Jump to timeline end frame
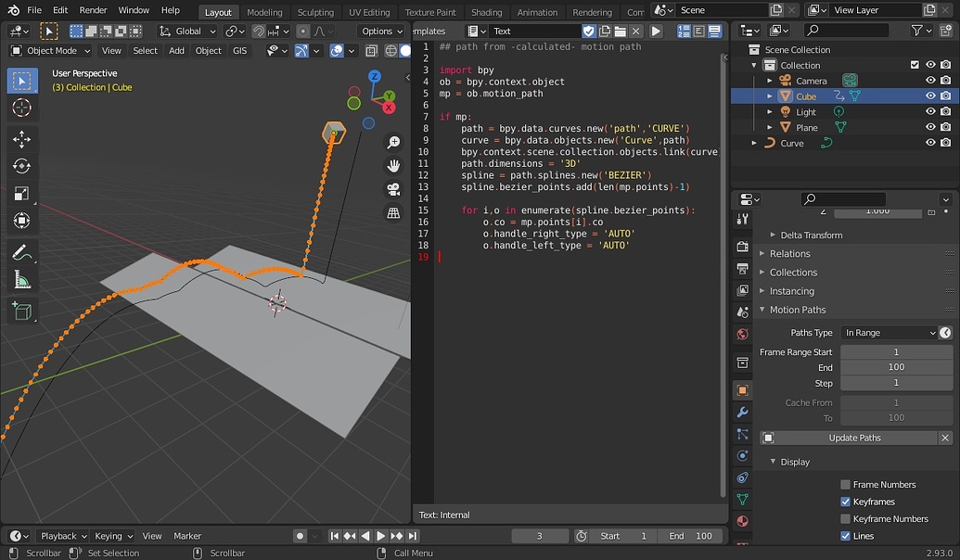Viewport: 960px width, 560px height. pos(413,536)
